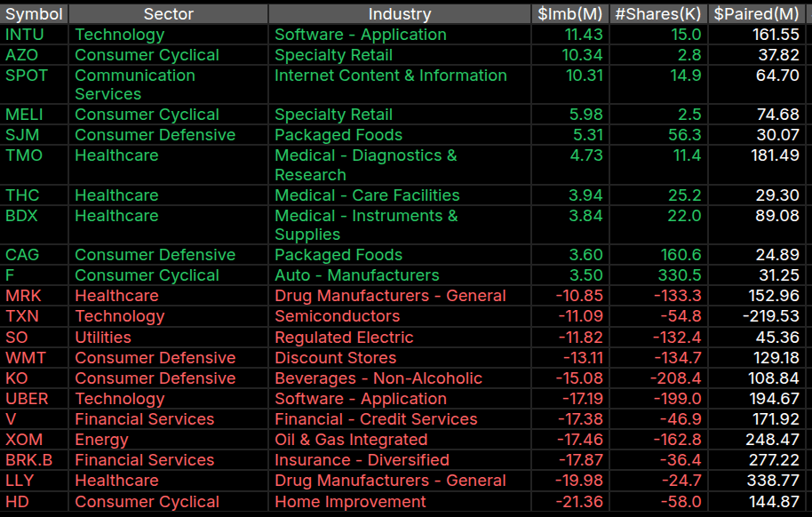Click Beverages - Non-Alcoholic industry cell

point(399,378)
